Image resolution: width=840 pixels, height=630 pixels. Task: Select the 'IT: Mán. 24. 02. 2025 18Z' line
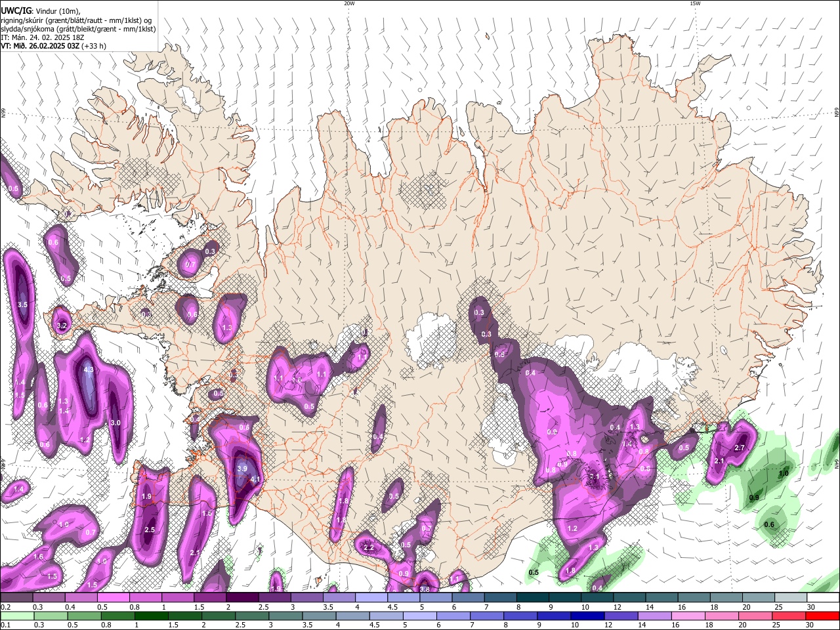pyautogui.click(x=44, y=37)
